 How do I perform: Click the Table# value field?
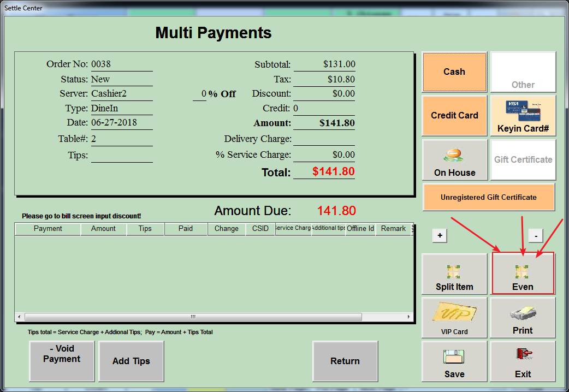point(122,139)
